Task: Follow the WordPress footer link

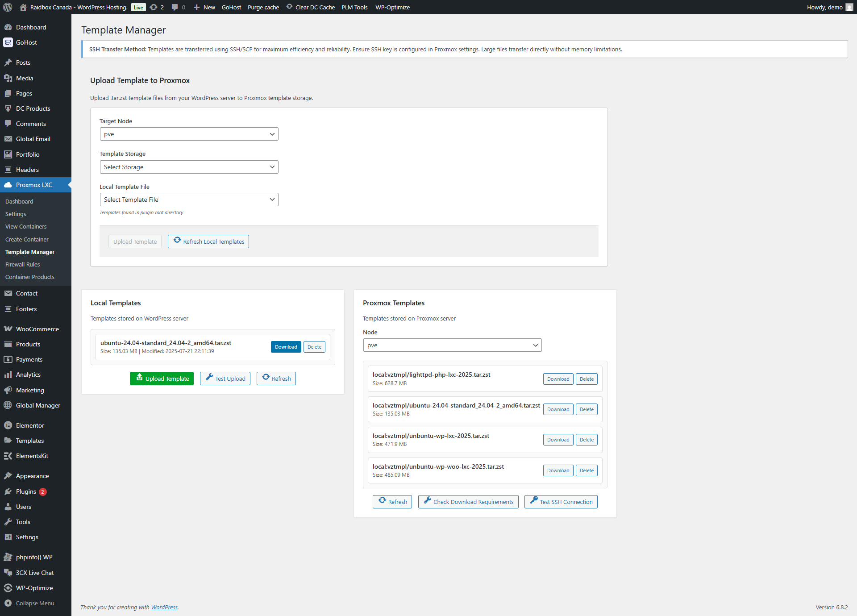Action: point(164,607)
